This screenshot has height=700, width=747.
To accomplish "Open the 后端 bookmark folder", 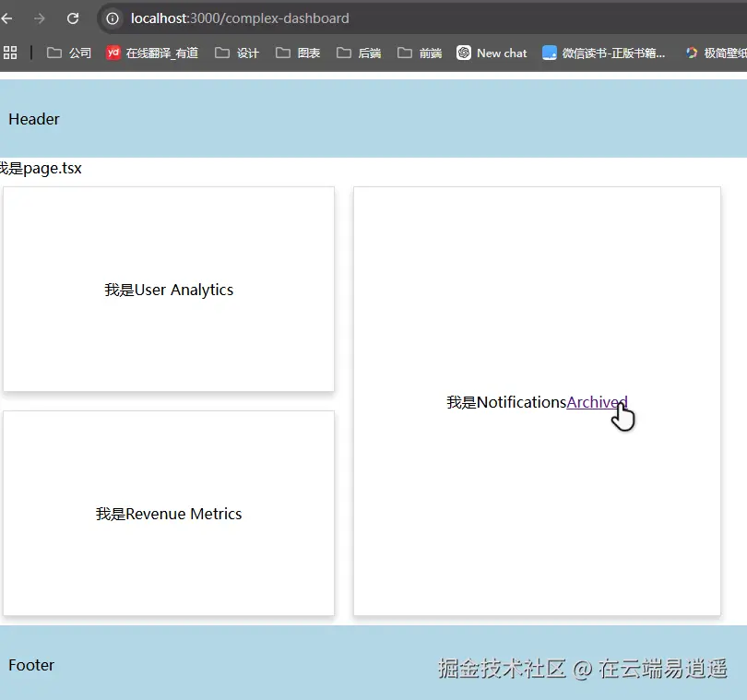I will [359, 53].
